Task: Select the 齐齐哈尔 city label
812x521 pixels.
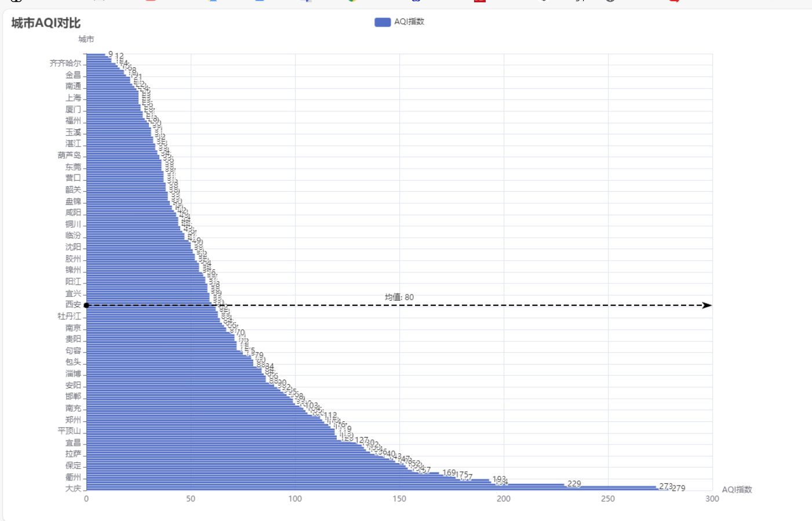Action: [x=65, y=63]
